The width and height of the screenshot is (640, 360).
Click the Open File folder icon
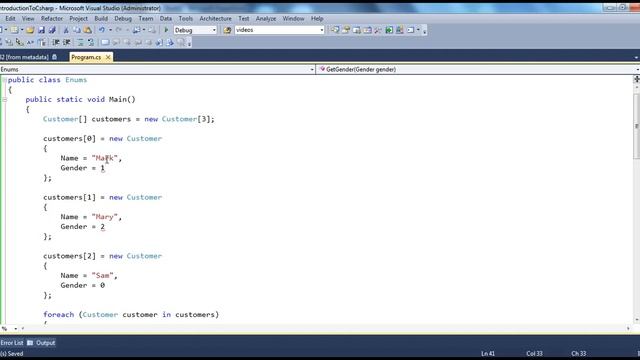[30, 30]
